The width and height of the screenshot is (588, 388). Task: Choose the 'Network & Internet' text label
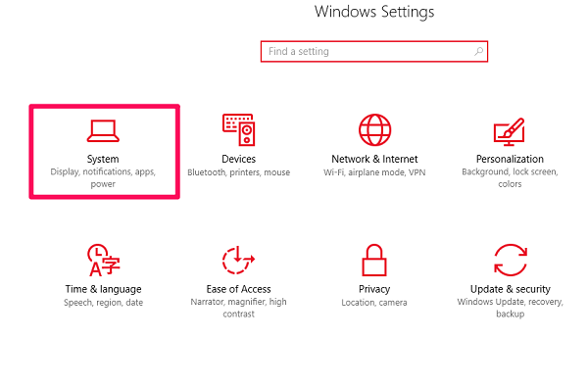(x=374, y=159)
